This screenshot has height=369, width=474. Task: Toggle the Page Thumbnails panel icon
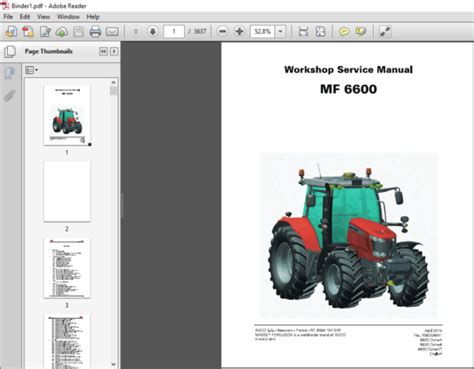click(10, 52)
